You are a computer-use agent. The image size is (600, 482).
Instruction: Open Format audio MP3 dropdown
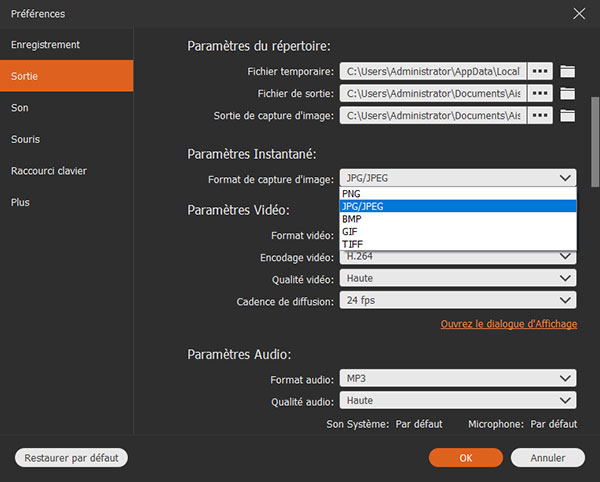point(458,378)
